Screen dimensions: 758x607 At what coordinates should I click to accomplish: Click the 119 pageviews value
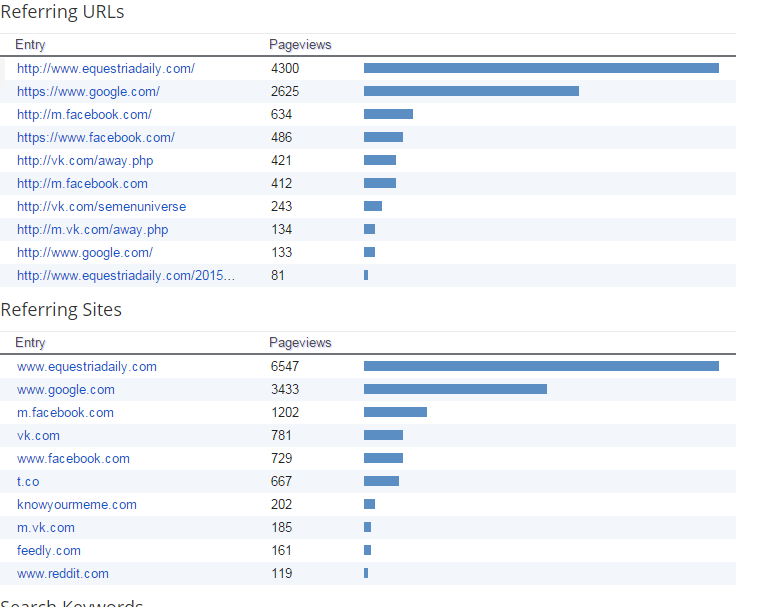tap(281, 574)
